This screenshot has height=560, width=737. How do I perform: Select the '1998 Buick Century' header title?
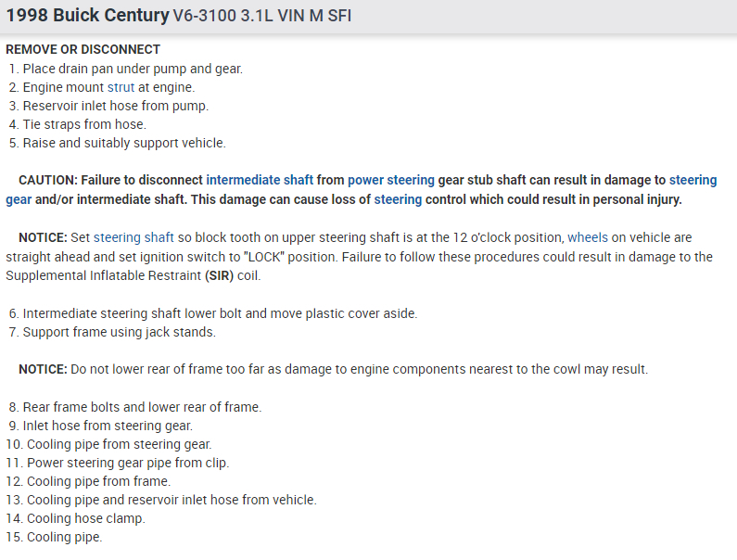(88, 17)
